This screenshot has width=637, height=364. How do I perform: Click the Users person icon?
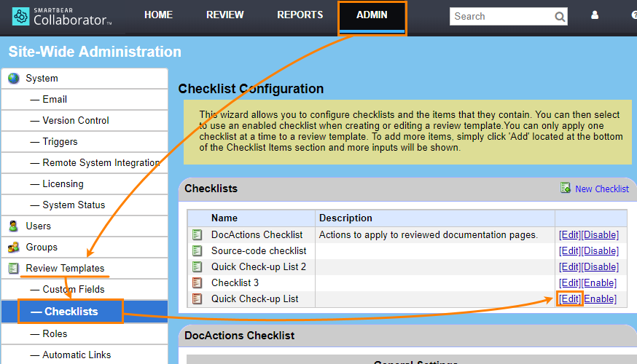pyautogui.click(x=13, y=226)
